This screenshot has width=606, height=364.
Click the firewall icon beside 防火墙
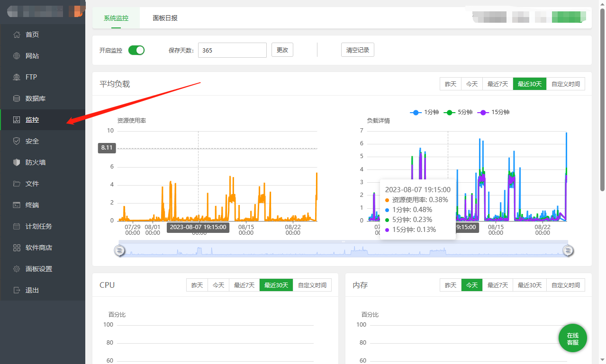point(17,162)
